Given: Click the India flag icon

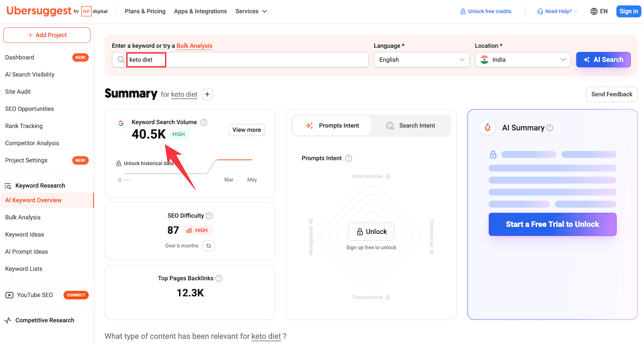Looking at the screenshot, I should 485,60.
